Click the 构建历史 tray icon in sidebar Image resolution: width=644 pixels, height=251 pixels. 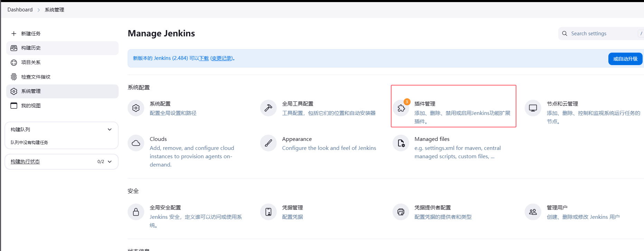[14, 48]
